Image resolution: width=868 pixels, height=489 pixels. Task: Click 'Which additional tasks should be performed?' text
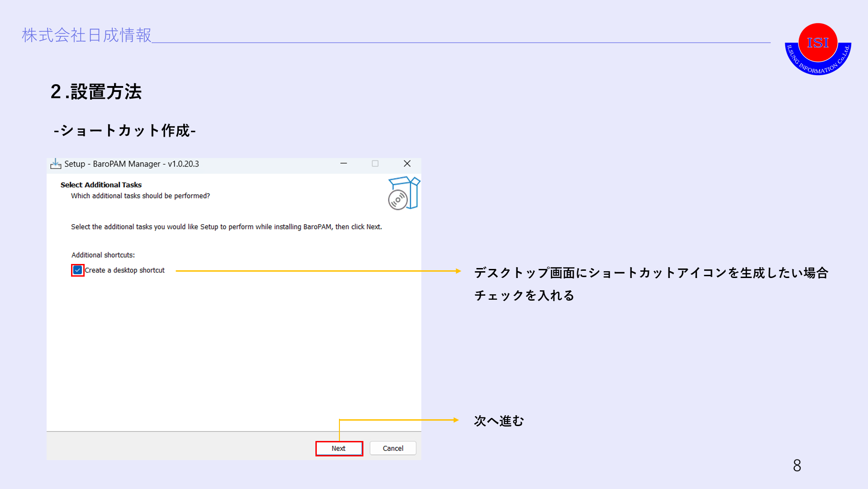pos(140,196)
